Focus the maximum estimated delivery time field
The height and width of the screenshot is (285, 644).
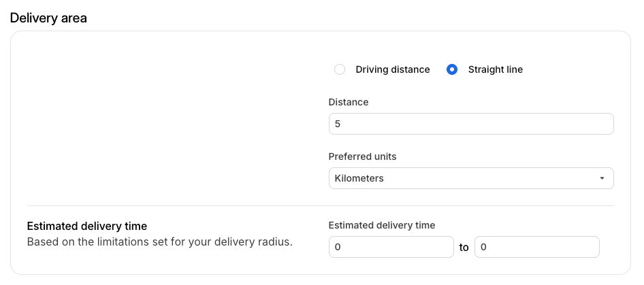(x=536, y=247)
